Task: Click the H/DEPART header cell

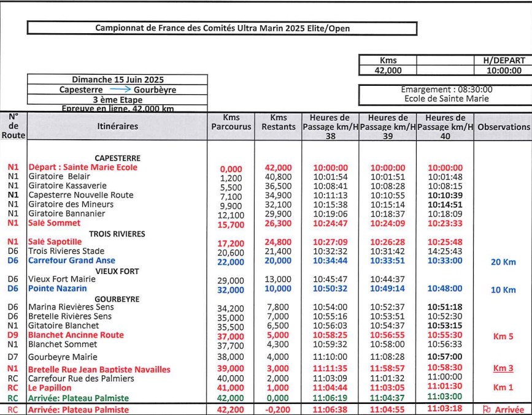Action: coord(503,61)
